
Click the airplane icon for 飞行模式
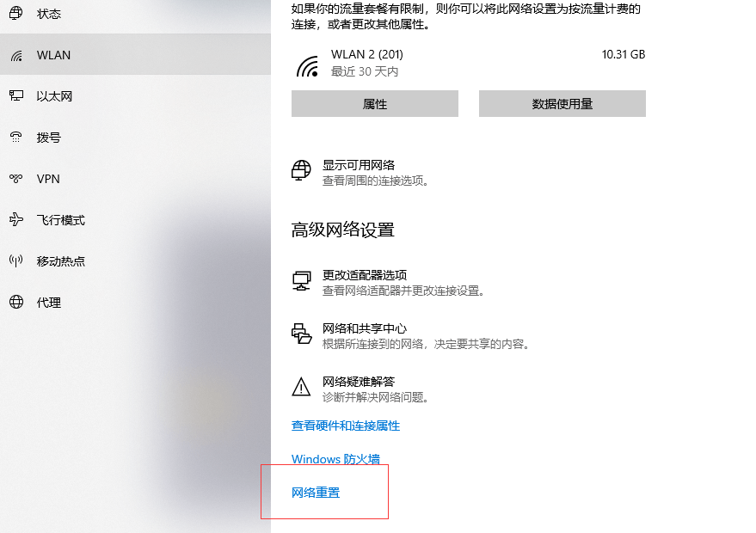(x=15, y=220)
